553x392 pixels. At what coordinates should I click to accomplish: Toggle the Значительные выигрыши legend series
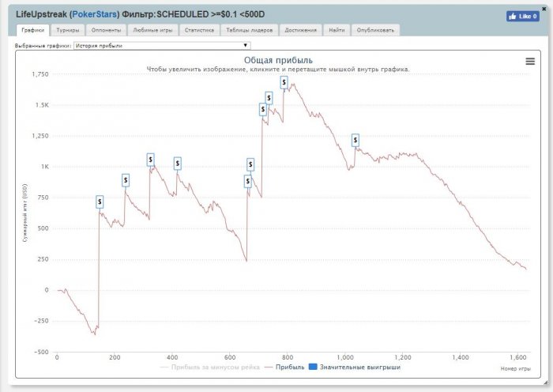click(355, 367)
